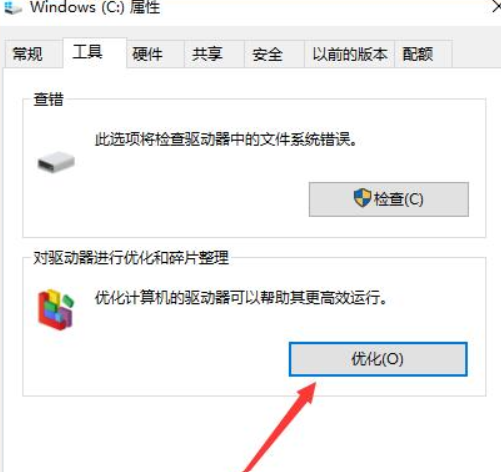The width and height of the screenshot is (501, 472).
Task: Close the Windows (C:) 属性 dialog
Action: click(496, 7)
